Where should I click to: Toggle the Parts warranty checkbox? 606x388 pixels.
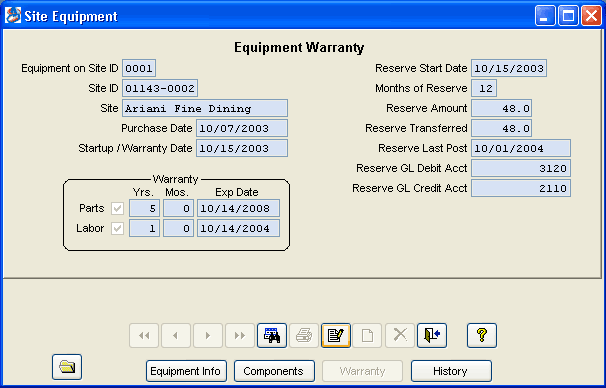click(x=117, y=209)
